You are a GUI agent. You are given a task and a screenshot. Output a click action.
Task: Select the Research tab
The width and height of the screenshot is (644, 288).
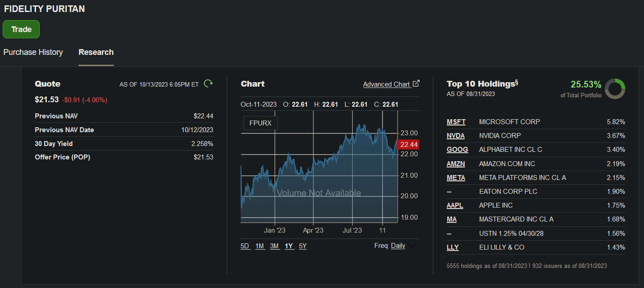coord(96,52)
